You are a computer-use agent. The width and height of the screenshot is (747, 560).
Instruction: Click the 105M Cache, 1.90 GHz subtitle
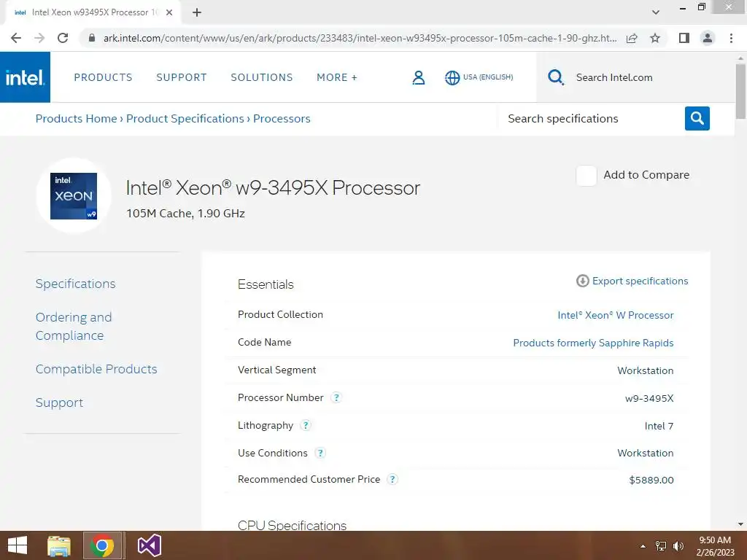coord(185,214)
